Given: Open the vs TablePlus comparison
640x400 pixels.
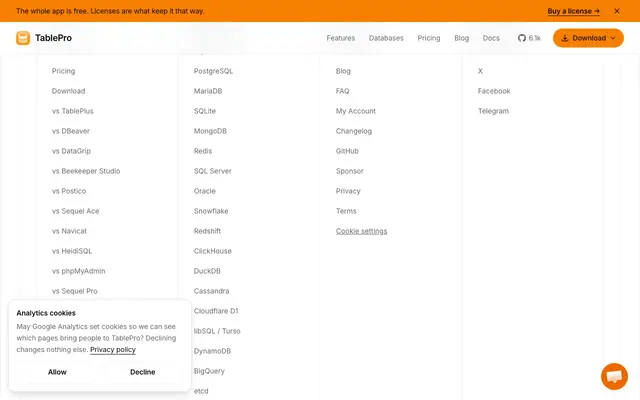Looking at the screenshot, I should point(72,111).
